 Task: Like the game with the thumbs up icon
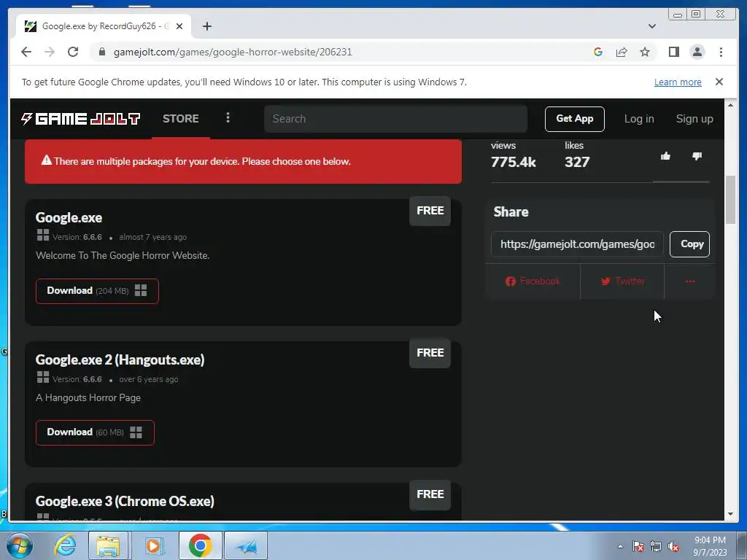click(665, 156)
